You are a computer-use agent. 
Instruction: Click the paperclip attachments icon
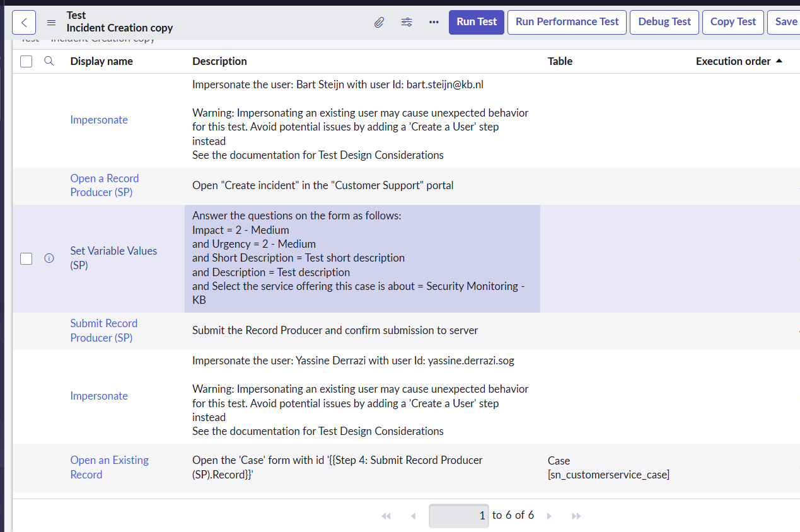(379, 22)
